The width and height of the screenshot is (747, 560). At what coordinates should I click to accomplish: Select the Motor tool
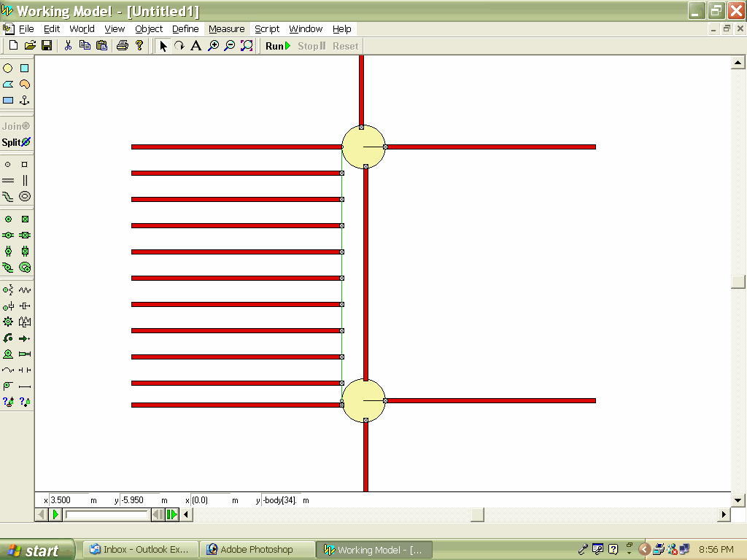click(x=8, y=354)
